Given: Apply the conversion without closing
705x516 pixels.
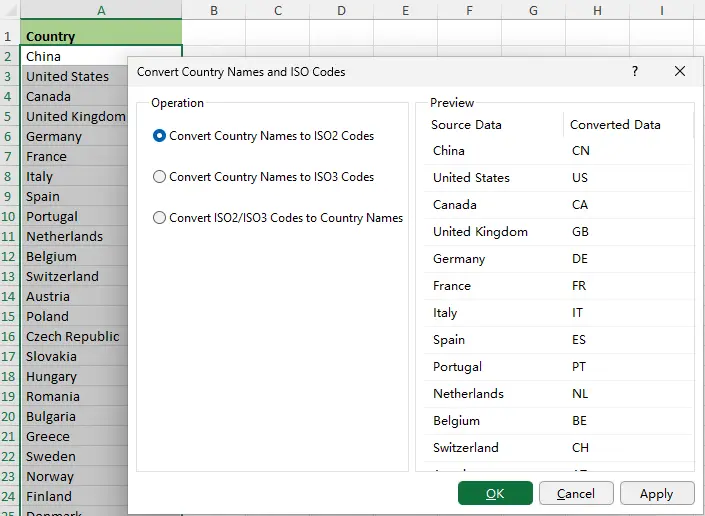Looking at the screenshot, I should 657,494.
